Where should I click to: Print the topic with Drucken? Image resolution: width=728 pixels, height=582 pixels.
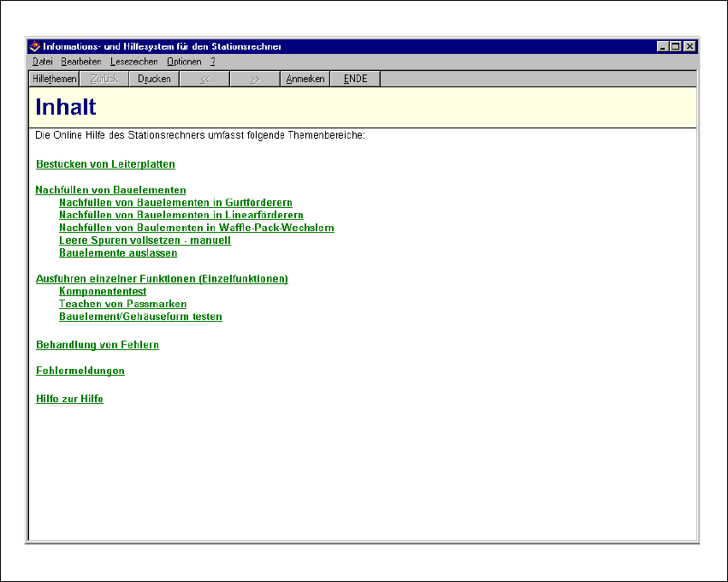154,79
